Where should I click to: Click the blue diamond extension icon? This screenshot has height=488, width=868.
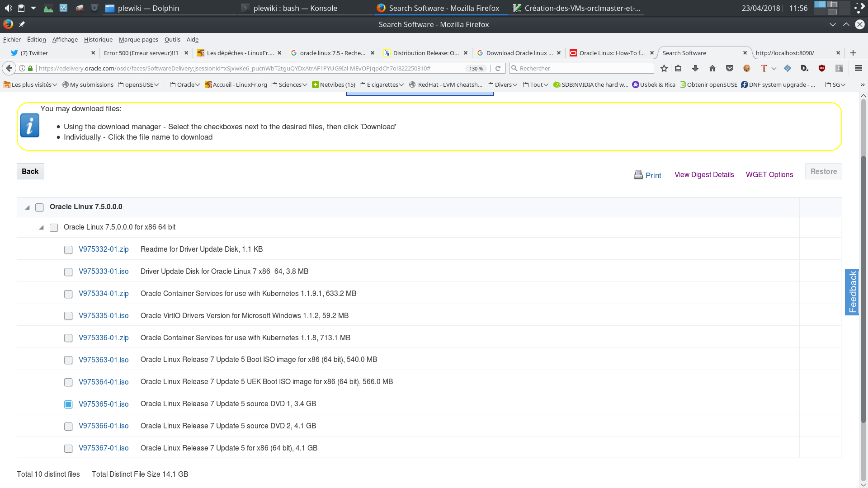(788, 68)
